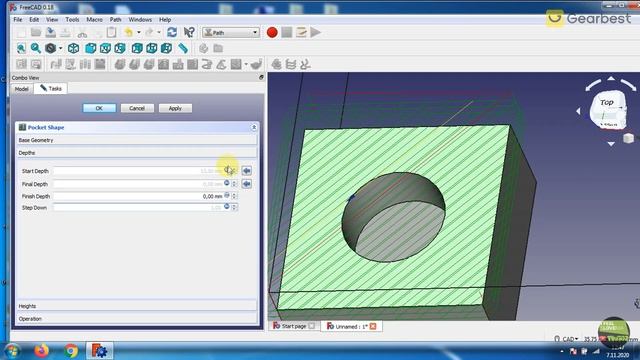Set Start Depth from selection arrow button
640x360 pixels.
click(247, 171)
